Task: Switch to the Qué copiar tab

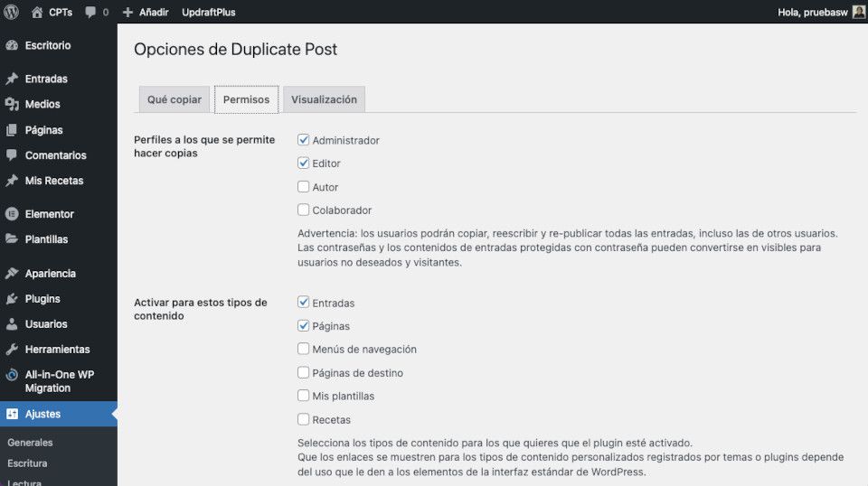Action: (x=175, y=99)
